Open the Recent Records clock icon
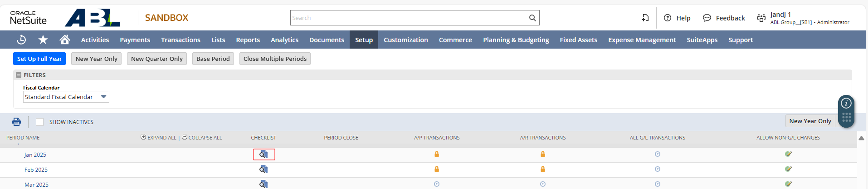Image resolution: width=868 pixels, height=189 pixels. click(x=21, y=40)
